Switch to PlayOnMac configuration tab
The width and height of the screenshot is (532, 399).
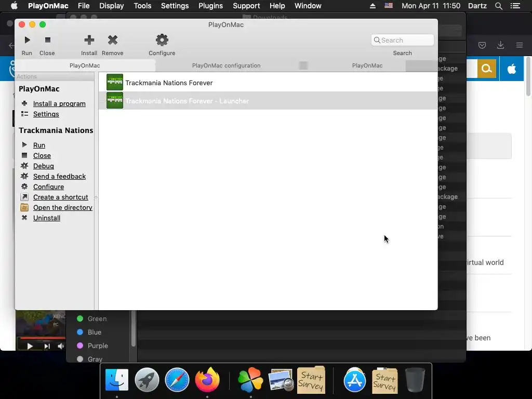coord(227,65)
